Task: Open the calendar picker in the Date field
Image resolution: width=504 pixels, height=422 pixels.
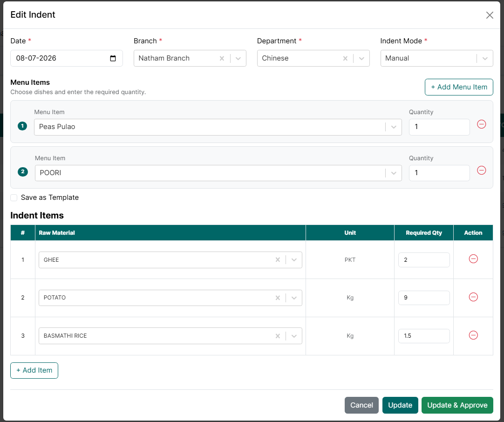Action: click(113, 58)
